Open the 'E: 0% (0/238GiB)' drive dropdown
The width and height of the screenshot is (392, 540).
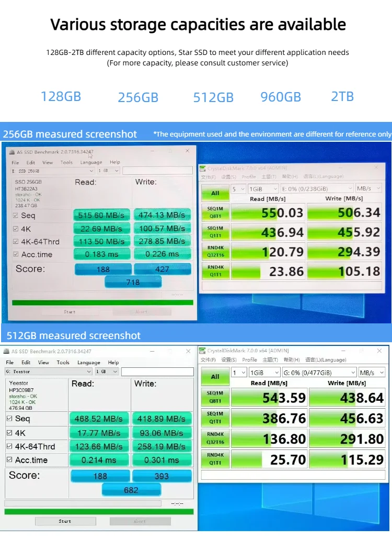(x=317, y=189)
